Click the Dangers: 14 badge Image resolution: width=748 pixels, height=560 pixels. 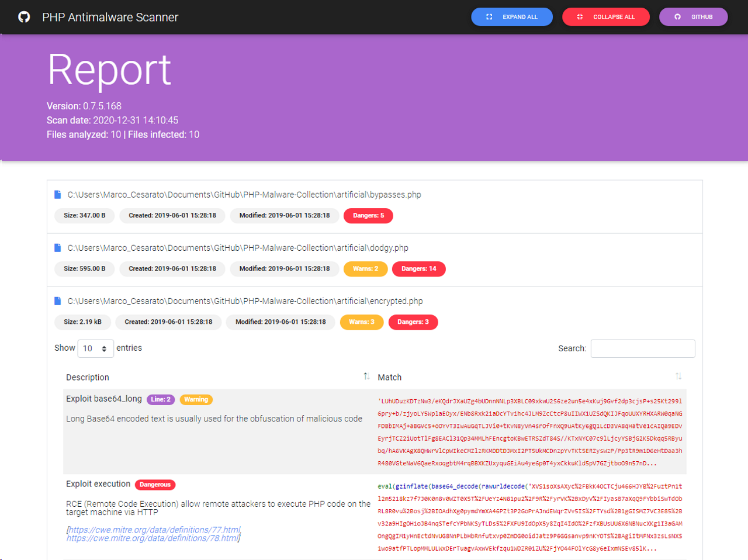419,269
